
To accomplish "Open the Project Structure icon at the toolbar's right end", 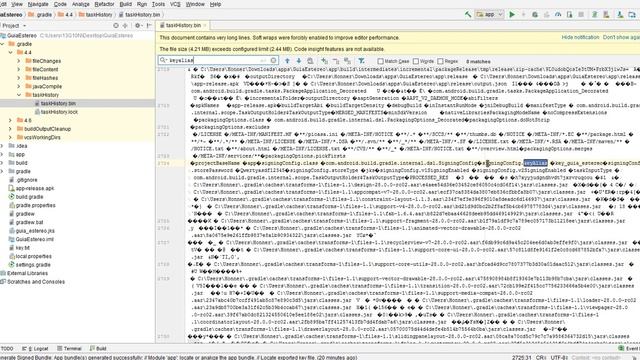I will pos(632,14).
